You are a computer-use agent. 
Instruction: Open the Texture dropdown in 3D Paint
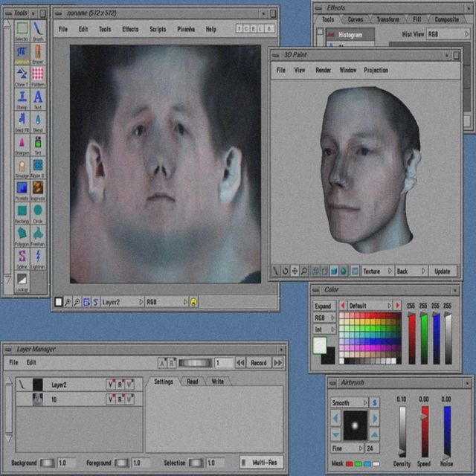coord(378,271)
